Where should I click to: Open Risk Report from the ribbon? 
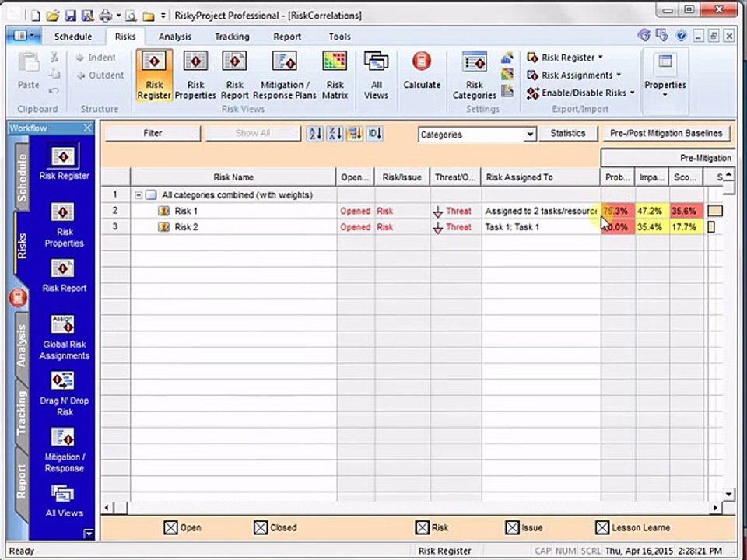pyautogui.click(x=234, y=75)
